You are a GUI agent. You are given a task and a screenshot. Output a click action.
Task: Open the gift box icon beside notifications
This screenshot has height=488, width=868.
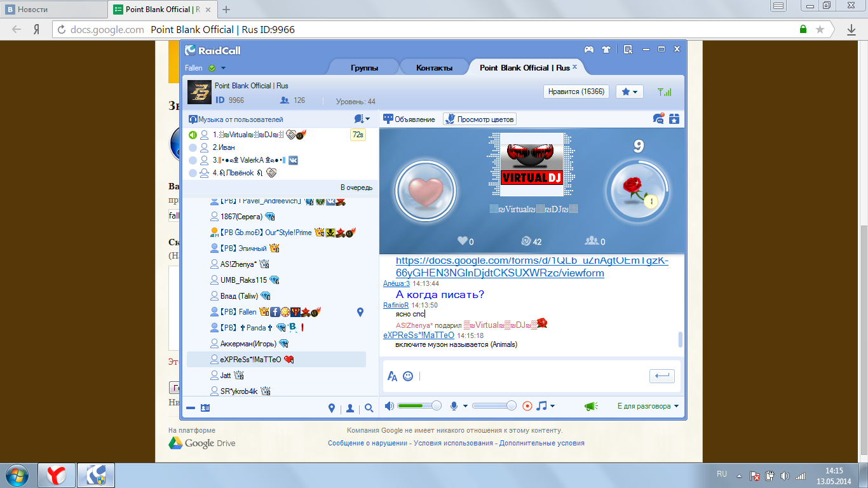[674, 119]
